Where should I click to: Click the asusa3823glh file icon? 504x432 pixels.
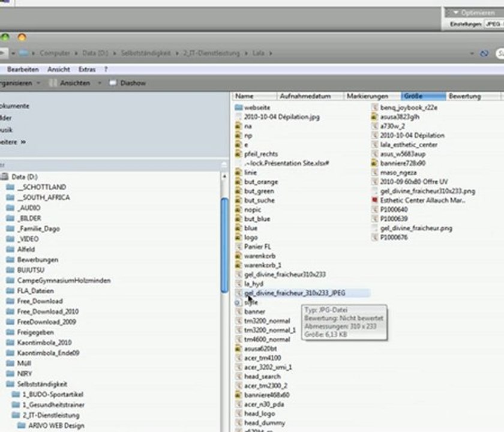point(374,116)
